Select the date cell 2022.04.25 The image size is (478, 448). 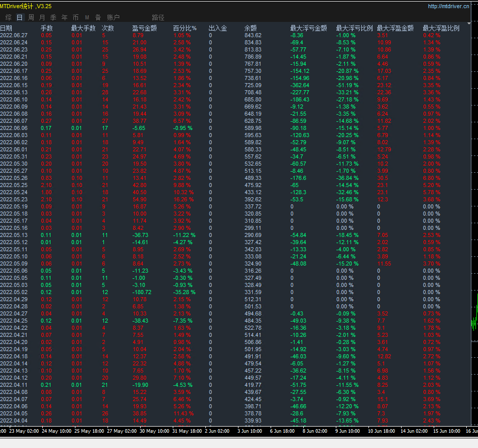14,321
